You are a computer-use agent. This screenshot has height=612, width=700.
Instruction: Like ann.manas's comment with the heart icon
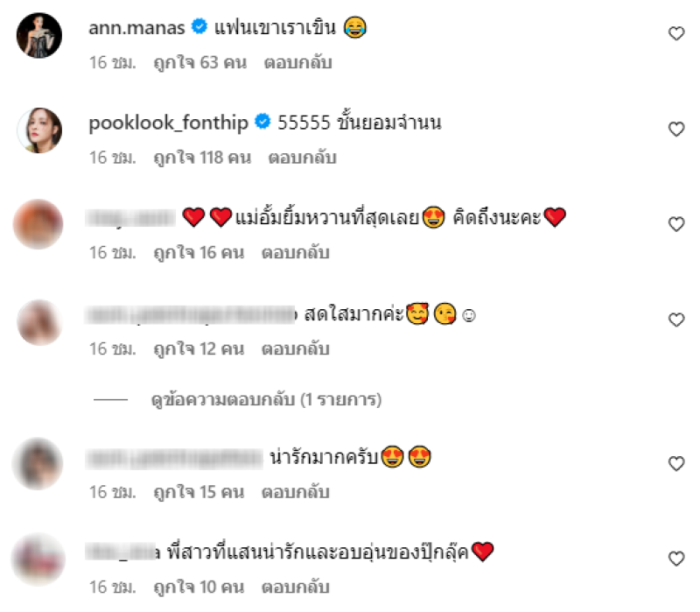tap(676, 33)
